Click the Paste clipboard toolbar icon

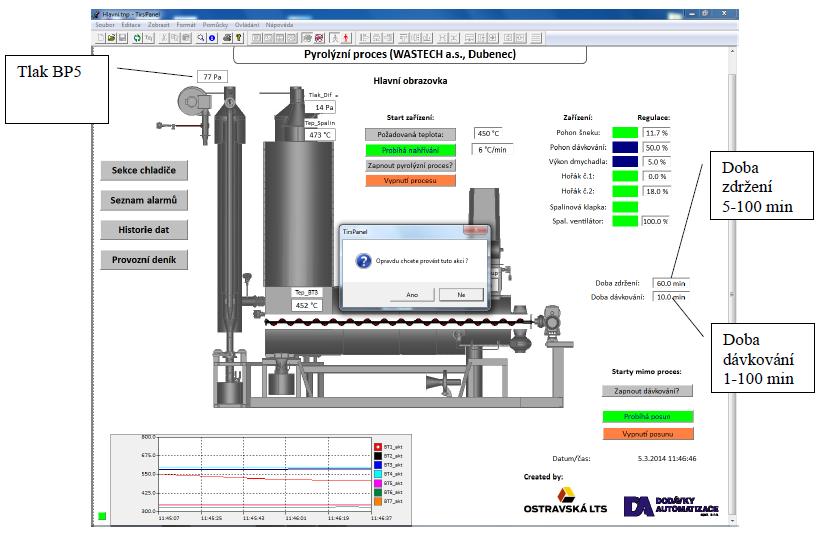(186, 38)
